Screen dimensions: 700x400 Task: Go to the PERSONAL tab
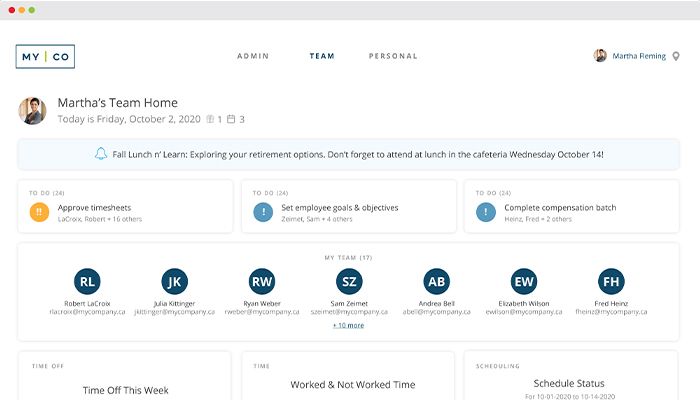pyautogui.click(x=393, y=56)
